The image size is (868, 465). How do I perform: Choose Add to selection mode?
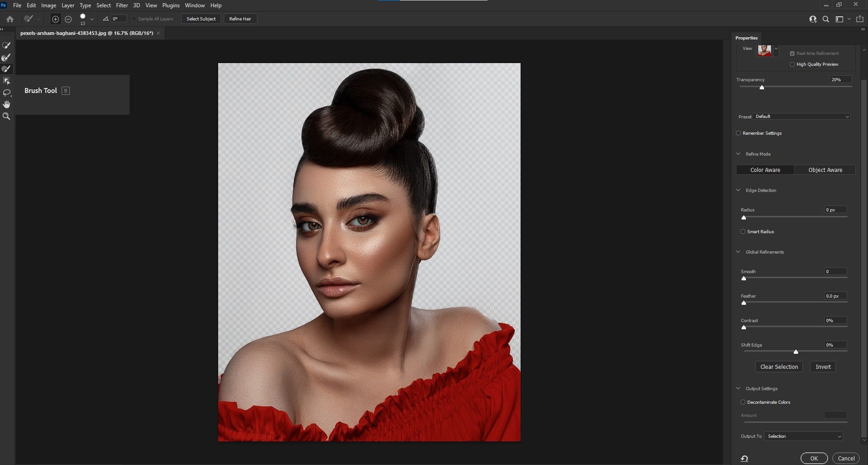[55, 19]
